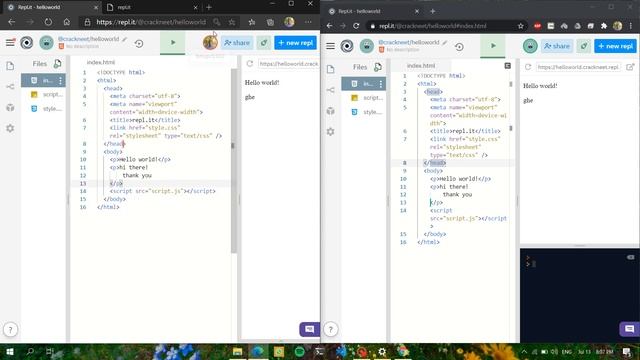Open a new tab in Chrome

point(432,11)
